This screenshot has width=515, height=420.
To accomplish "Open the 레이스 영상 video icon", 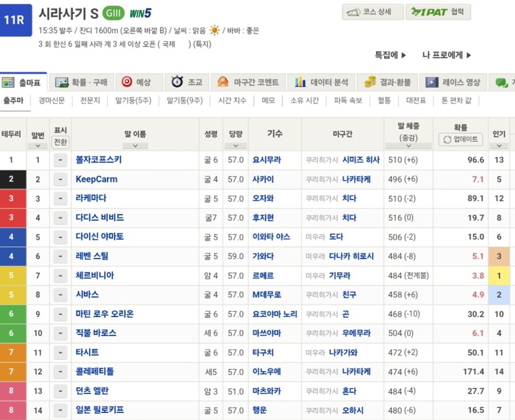I will coord(433,82).
